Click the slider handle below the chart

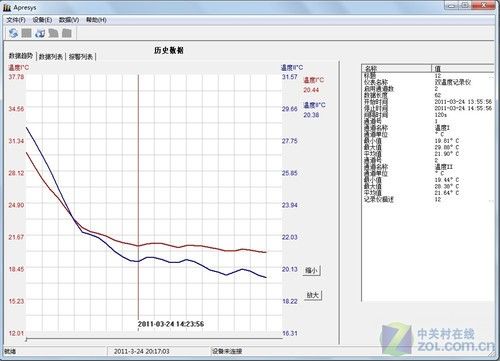pos(26,340)
